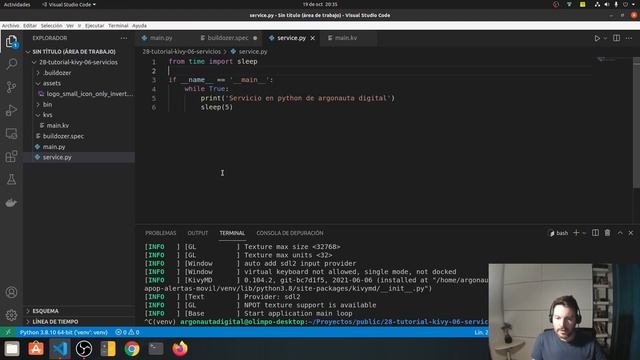The image size is (640, 360).
Task: Open the Archivo menu
Action: (10, 25)
